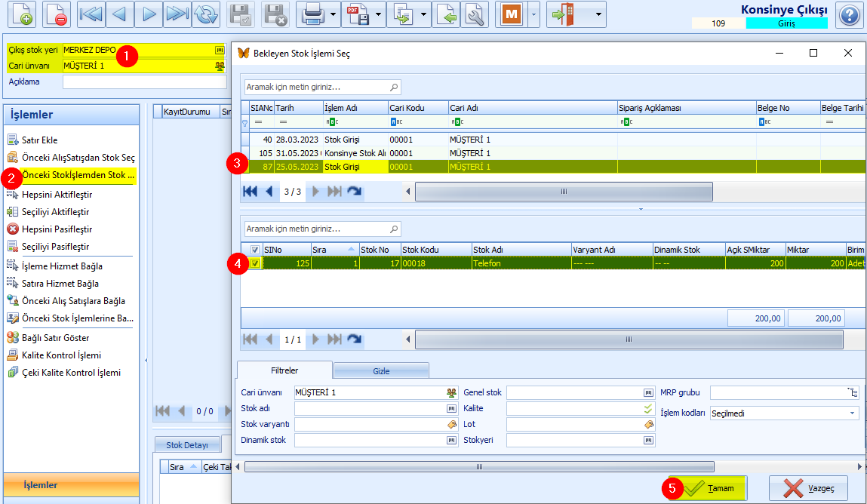This screenshot has width=867, height=504.
Task: Click the search magnifier in the upper dialog search box
Action: 394,88
